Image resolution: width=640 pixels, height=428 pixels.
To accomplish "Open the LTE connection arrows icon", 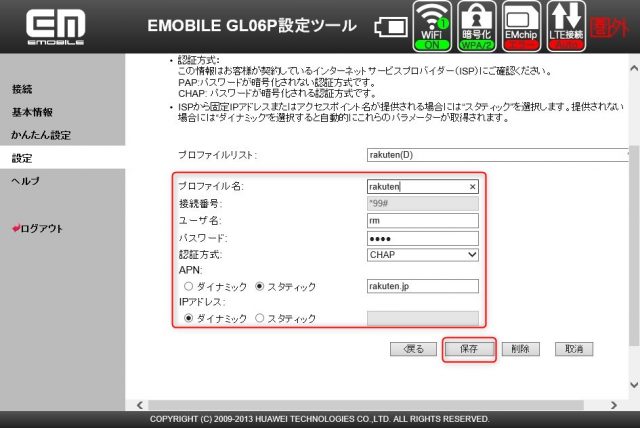I will (x=566, y=26).
